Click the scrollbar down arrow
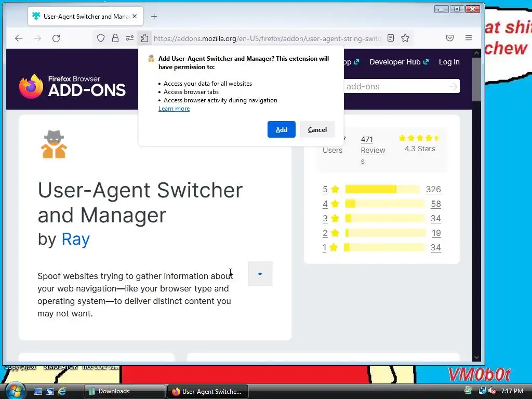 click(476, 357)
